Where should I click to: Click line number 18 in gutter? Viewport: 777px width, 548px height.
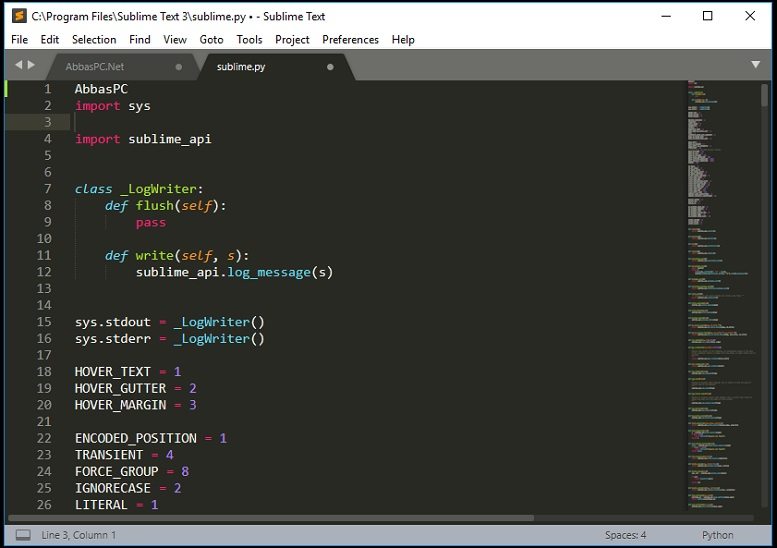[x=44, y=372]
